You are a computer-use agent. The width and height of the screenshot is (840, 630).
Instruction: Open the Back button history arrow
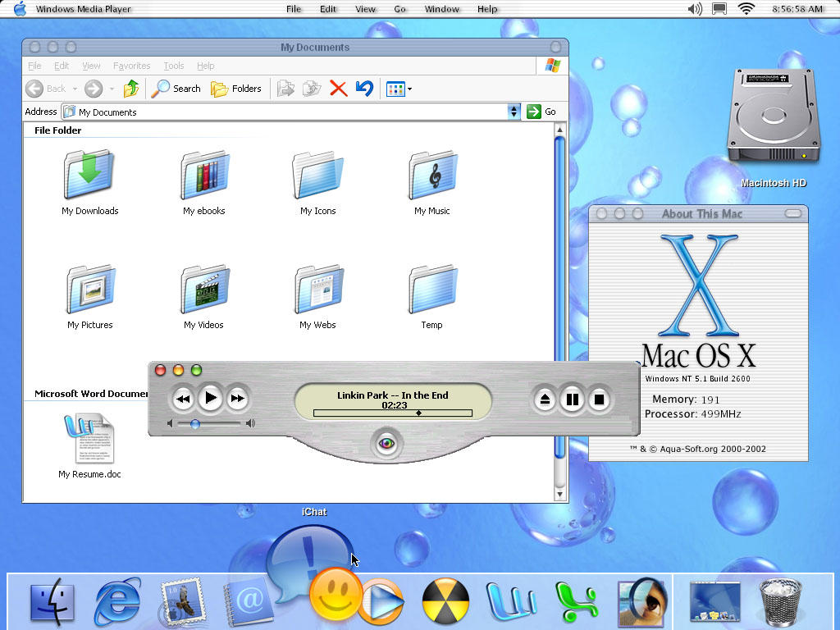click(x=75, y=89)
